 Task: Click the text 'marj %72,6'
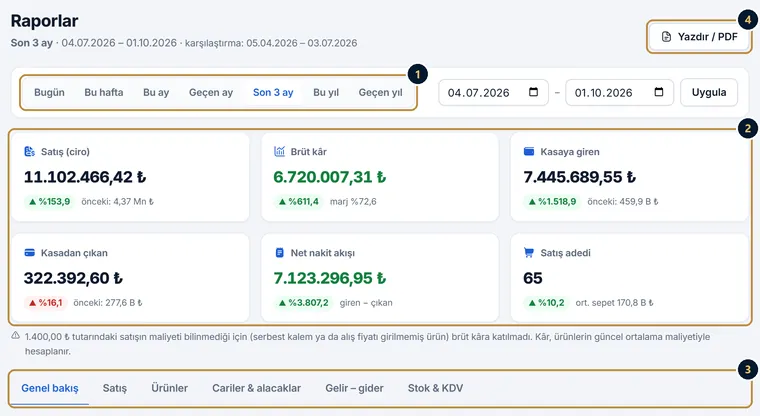[x=353, y=202]
